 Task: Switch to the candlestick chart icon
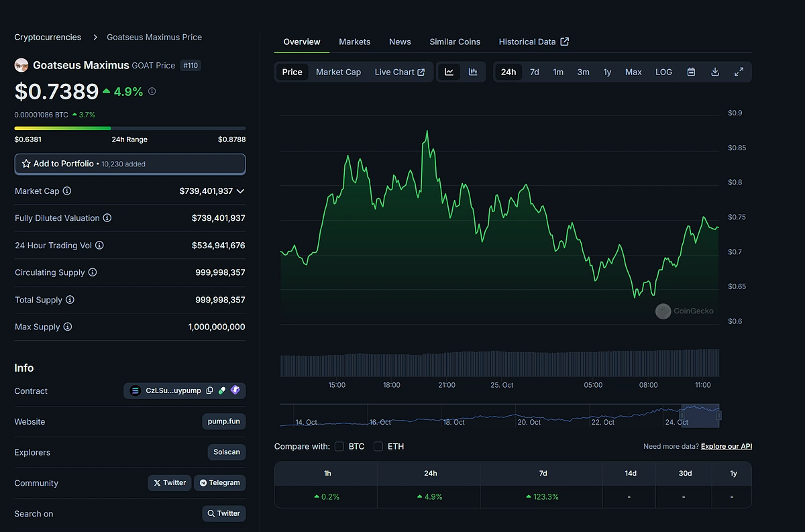tap(473, 72)
